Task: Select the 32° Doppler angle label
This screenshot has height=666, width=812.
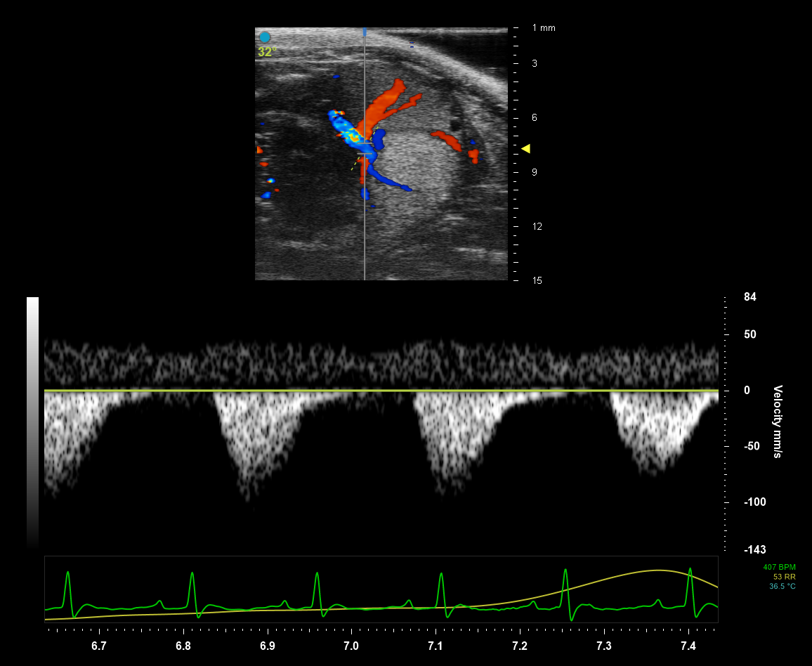Action: [267, 52]
